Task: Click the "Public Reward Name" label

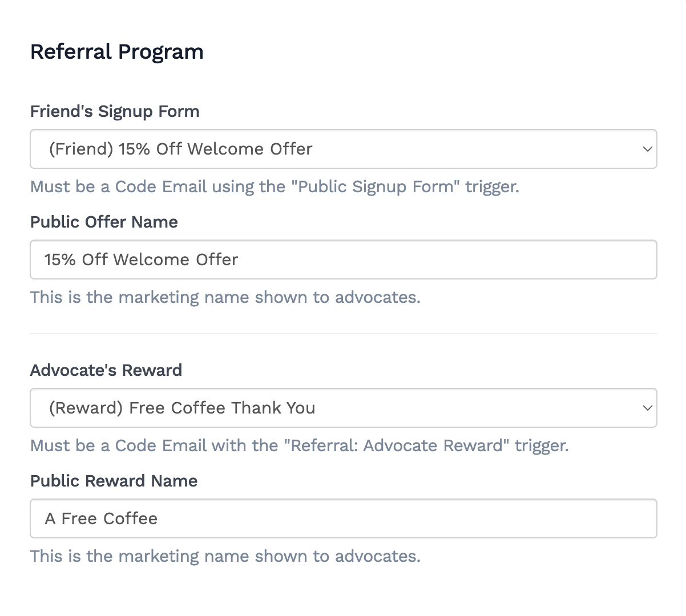Action: tap(114, 481)
